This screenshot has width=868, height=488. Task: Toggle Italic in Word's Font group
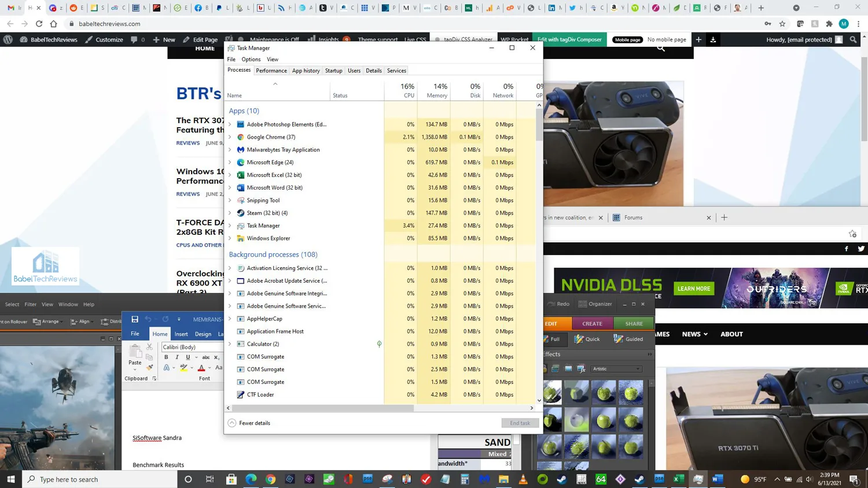177,357
